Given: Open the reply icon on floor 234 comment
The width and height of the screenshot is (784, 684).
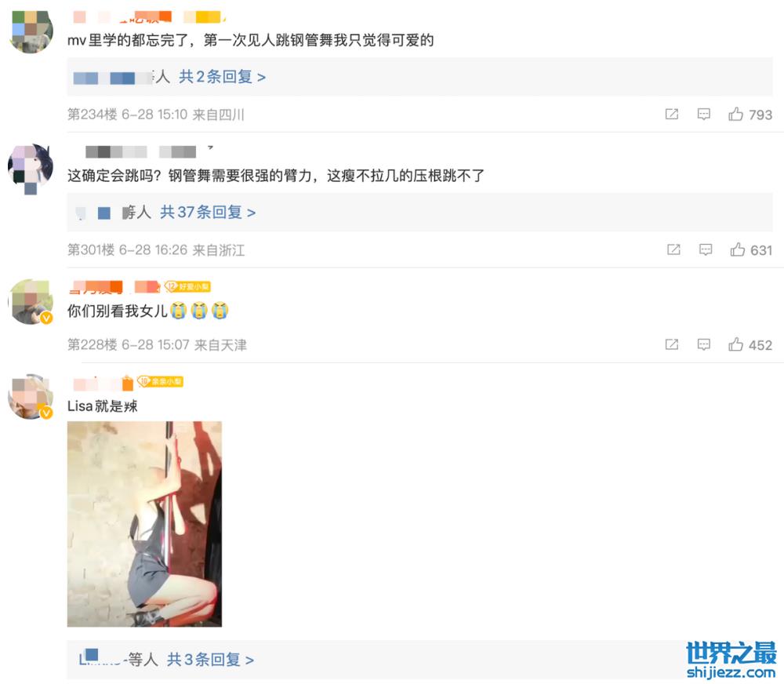Looking at the screenshot, I should click(x=703, y=115).
